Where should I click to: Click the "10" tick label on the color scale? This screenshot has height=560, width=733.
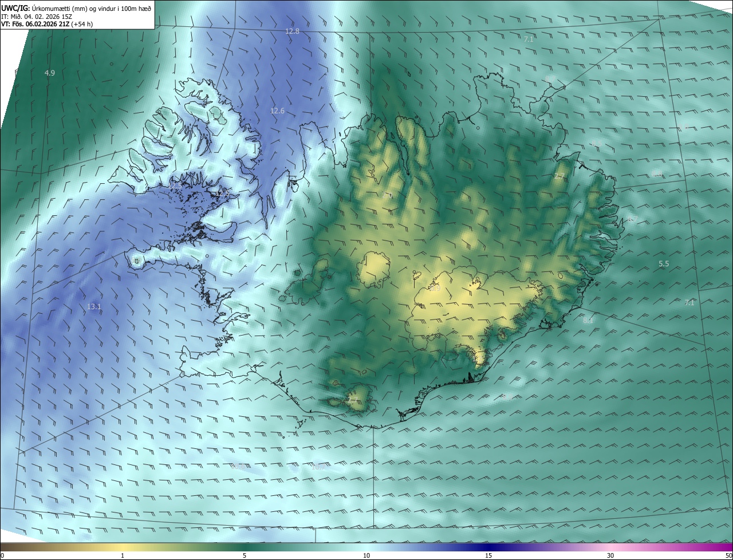pyautogui.click(x=366, y=555)
